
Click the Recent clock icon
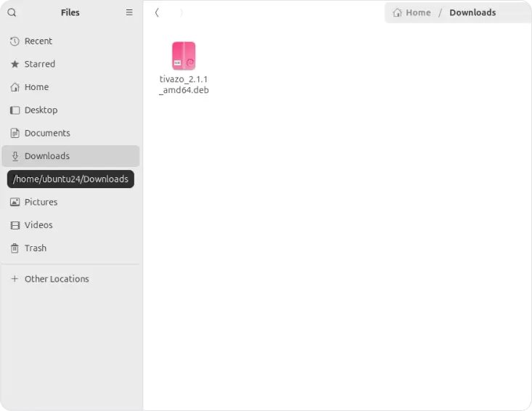pos(15,41)
